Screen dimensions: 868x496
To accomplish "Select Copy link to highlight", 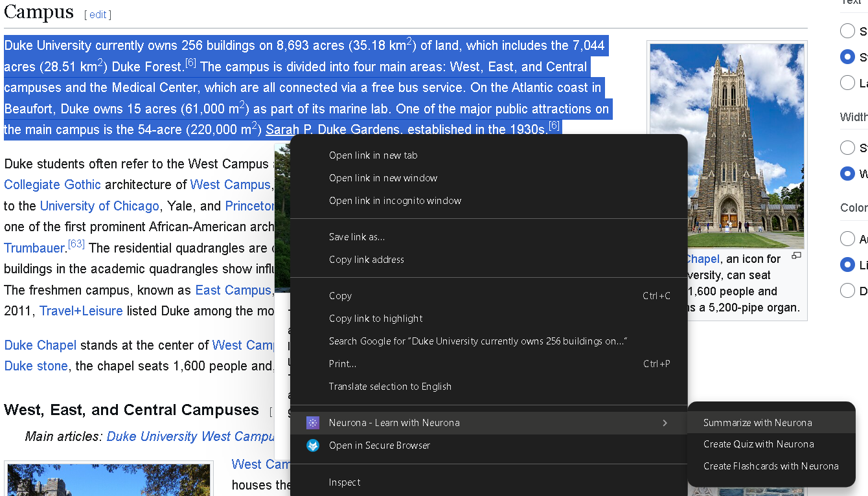I will pyautogui.click(x=488, y=319).
